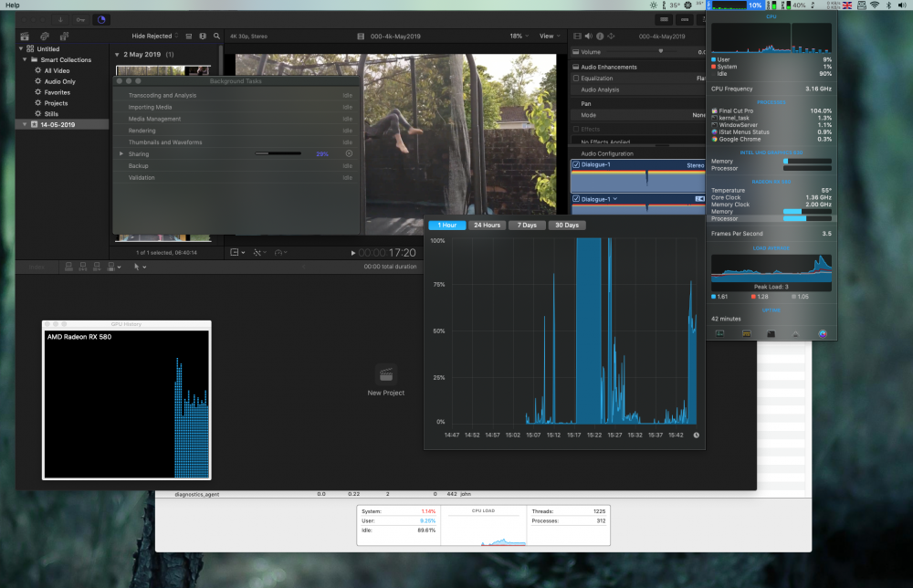913x588 pixels.
Task: Switch to the 30 Days graph tab
Action: [x=567, y=226]
